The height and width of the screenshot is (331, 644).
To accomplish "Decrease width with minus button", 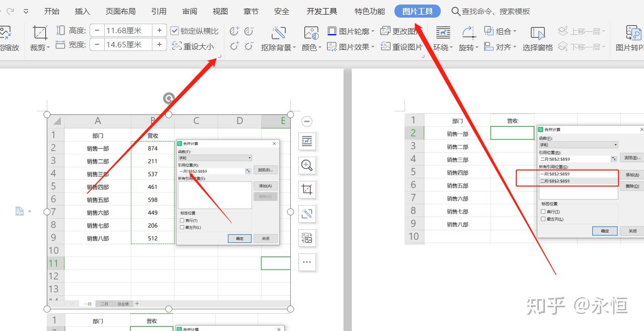I will tap(97, 44).
